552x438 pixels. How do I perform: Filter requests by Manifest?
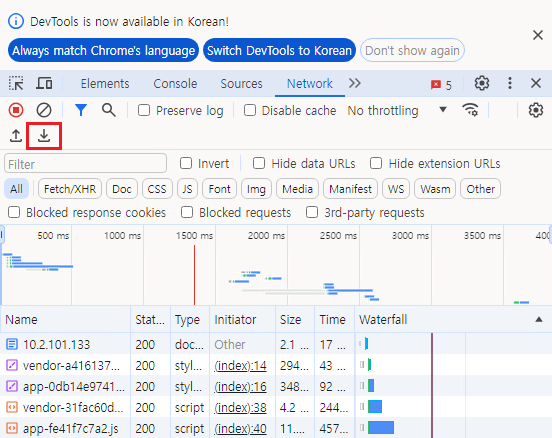tap(350, 189)
